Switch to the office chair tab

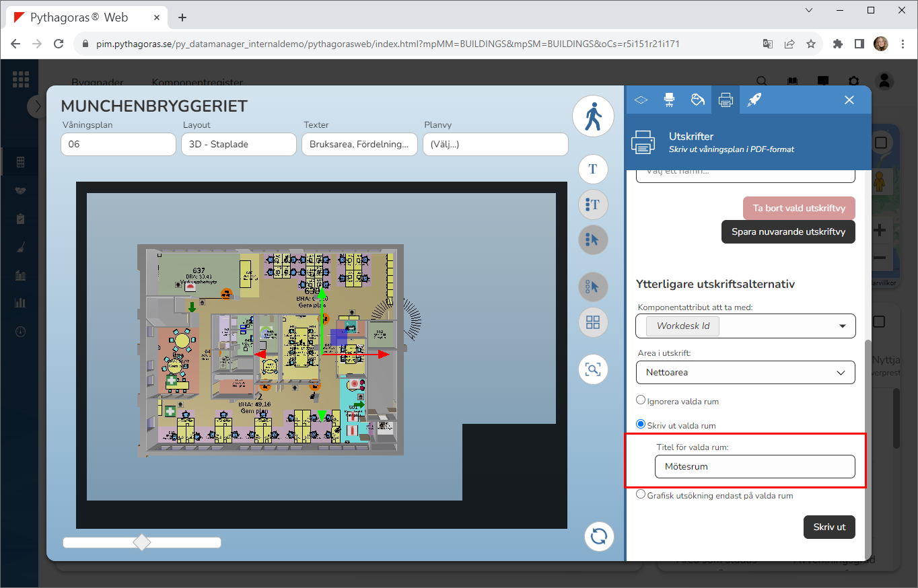669,100
